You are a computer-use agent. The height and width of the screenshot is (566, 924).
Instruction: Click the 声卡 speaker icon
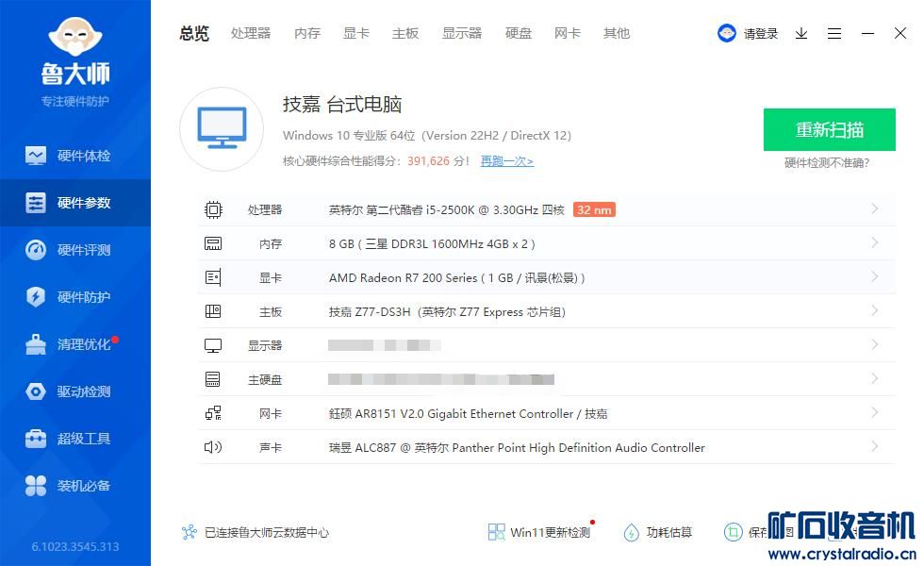213,447
